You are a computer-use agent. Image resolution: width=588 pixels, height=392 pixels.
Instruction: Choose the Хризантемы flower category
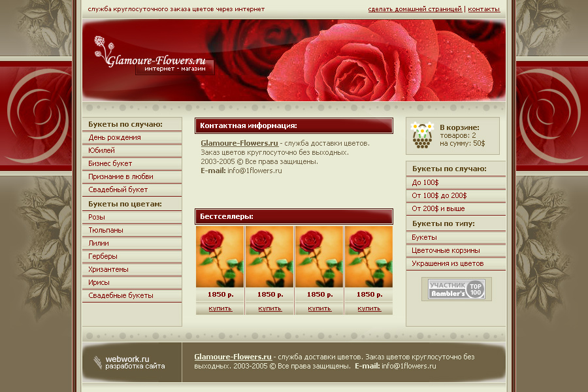coord(108,269)
